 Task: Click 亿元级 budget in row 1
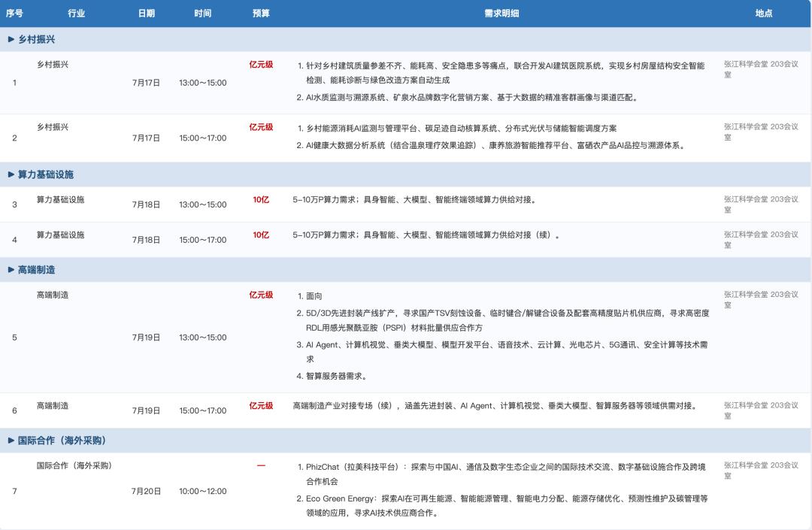click(x=261, y=65)
